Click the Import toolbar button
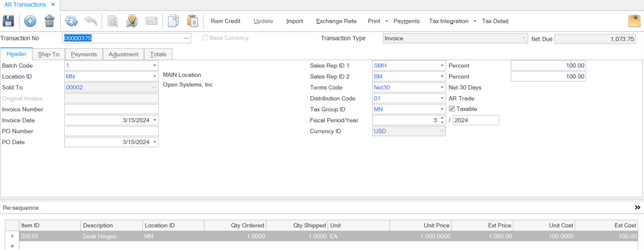This screenshot has height=250, width=644. (294, 21)
